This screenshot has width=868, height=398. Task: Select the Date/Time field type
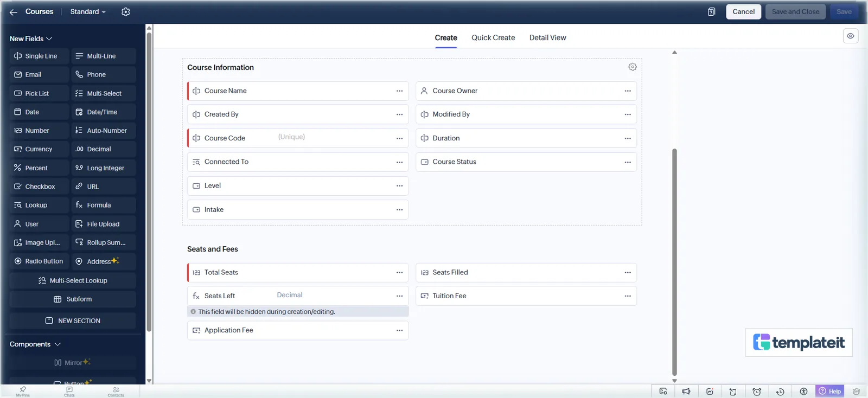(x=104, y=112)
